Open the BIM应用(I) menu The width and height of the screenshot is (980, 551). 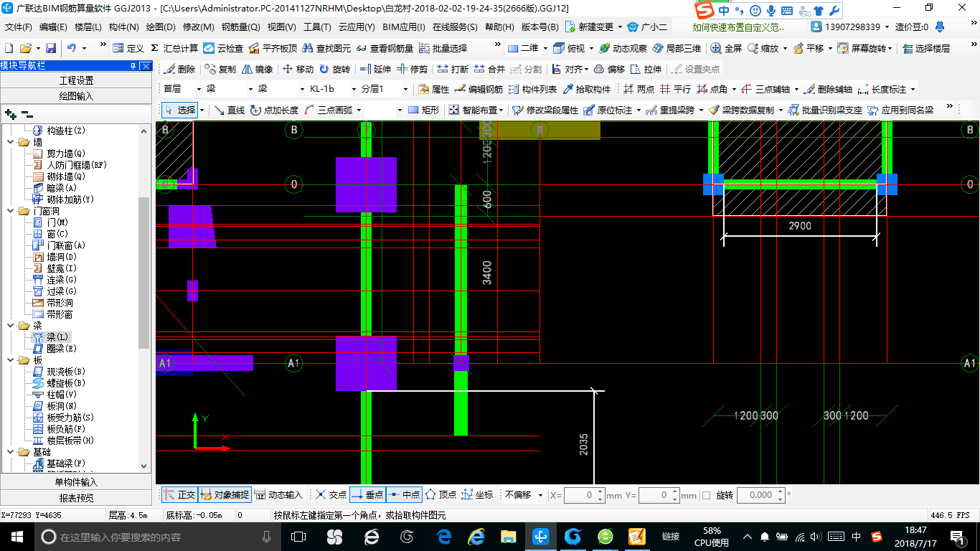coord(404,27)
